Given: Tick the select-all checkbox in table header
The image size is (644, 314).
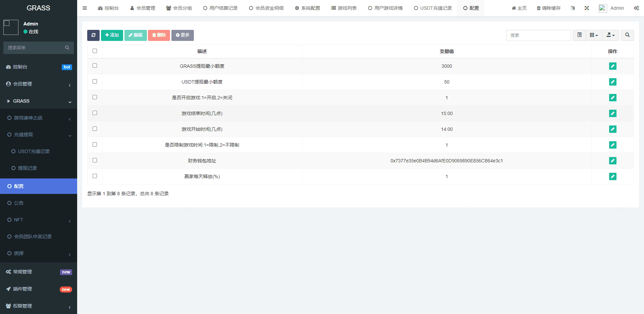Looking at the screenshot, I should point(95,51).
